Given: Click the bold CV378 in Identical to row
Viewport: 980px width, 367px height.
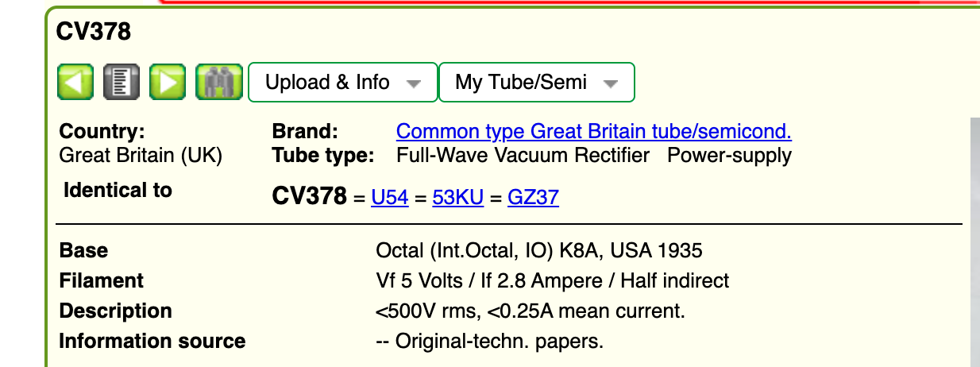Looking at the screenshot, I should (x=309, y=196).
